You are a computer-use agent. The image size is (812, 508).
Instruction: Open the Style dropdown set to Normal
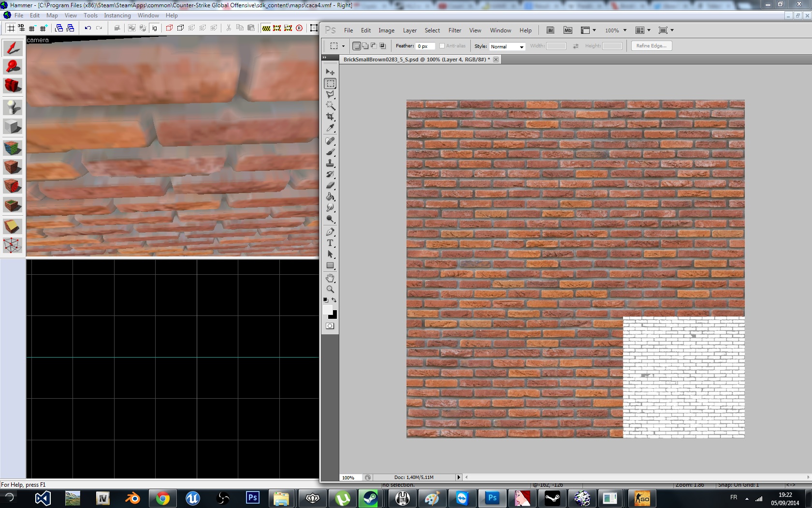pyautogui.click(x=507, y=46)
